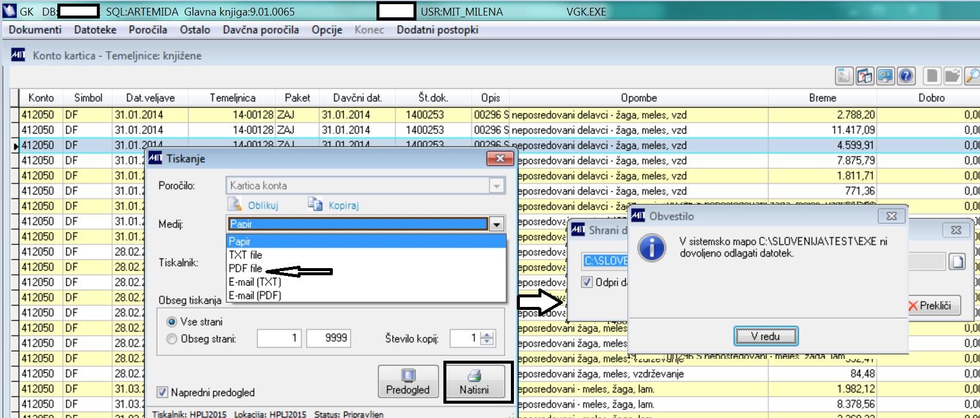This screenshot has height=418, width=980.
Task: Click the Prekliči cancel button
Action: click(934, 306)
